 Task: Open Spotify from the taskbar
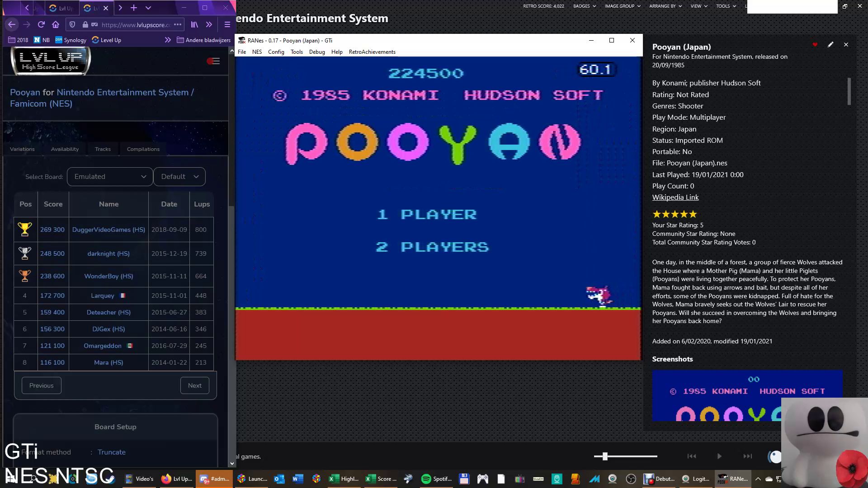click(436, 479)
